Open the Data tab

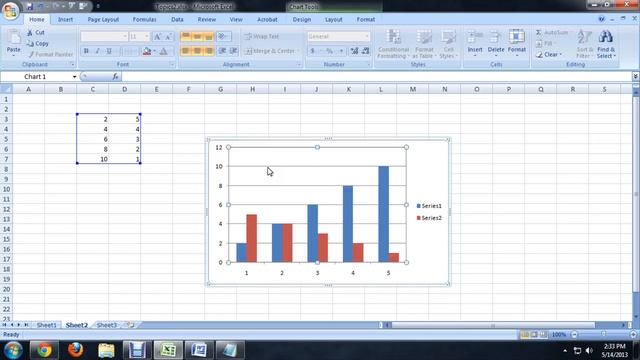tap(177, 19)
